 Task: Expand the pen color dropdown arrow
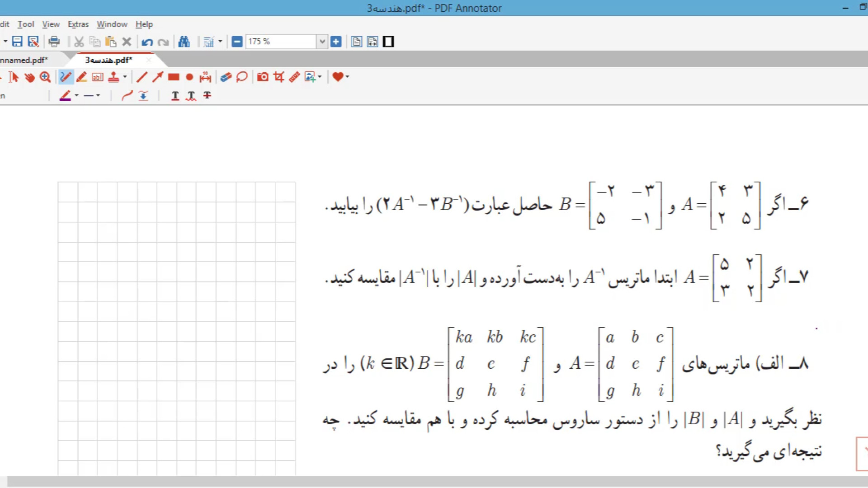76,95
